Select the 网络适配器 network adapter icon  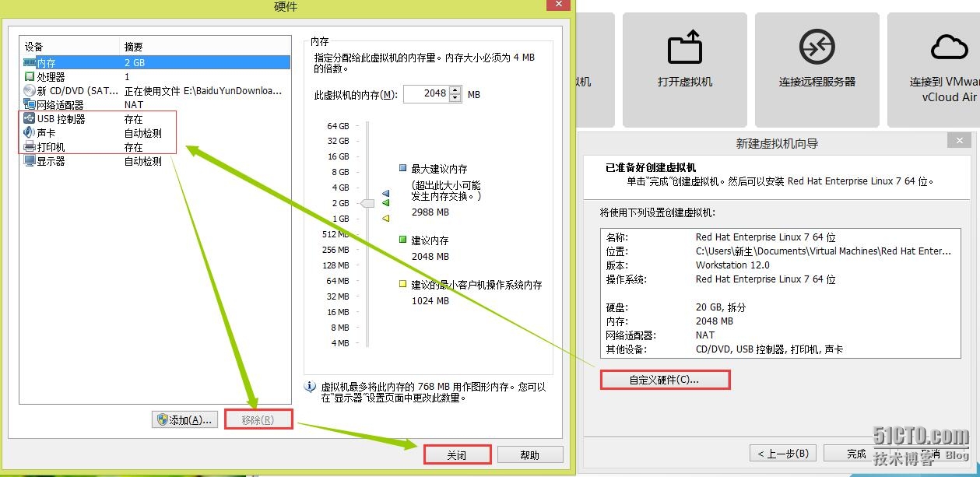point(30,104)
